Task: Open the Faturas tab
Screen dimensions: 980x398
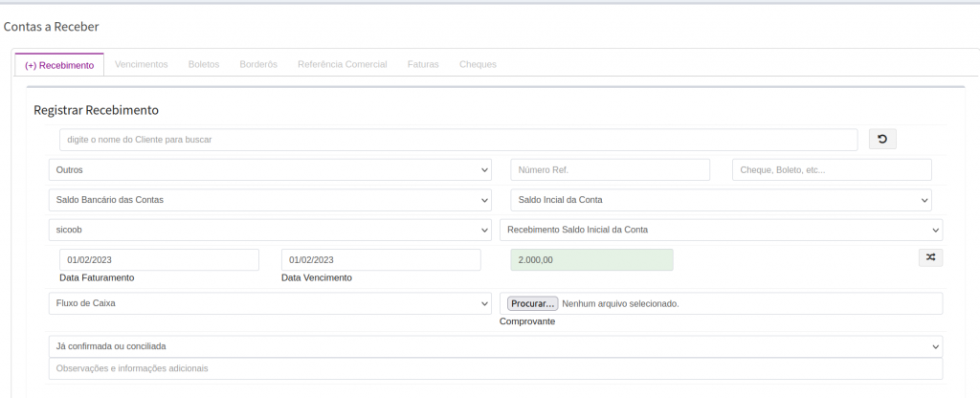Action: tap(423, 64)
